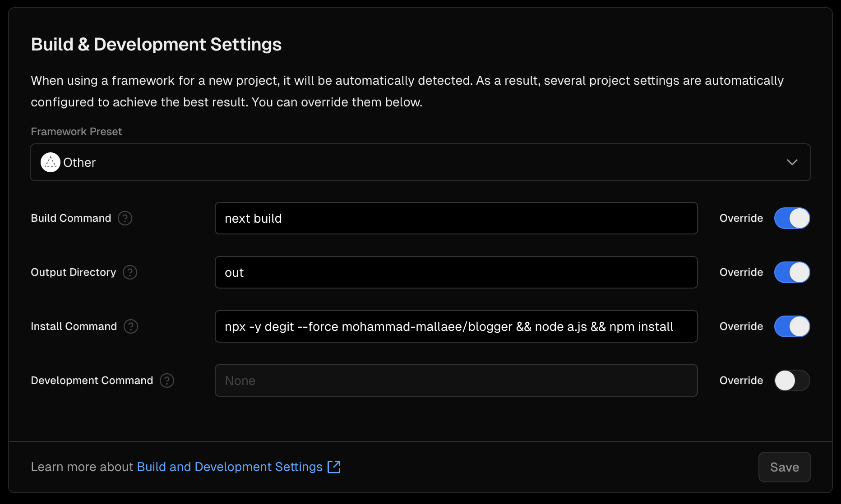Turn off the Output Directory override switch
Viewport: 841px width, 504px height.
(x=792, y=272)
